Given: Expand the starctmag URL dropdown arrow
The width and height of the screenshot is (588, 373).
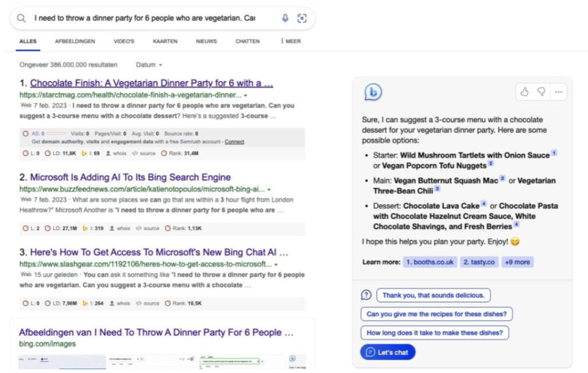Looking at the screenshot, I should click(x=246, y=95).
